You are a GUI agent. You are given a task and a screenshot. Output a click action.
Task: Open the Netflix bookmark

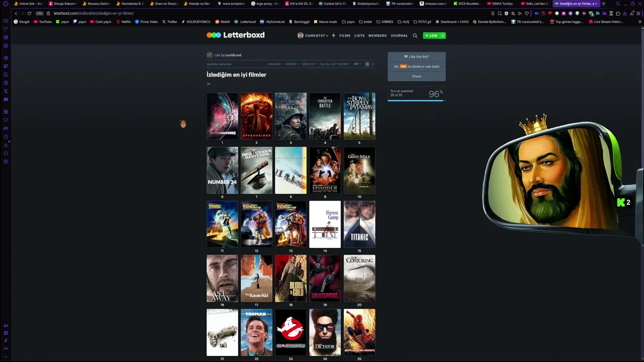pos(124,22)
